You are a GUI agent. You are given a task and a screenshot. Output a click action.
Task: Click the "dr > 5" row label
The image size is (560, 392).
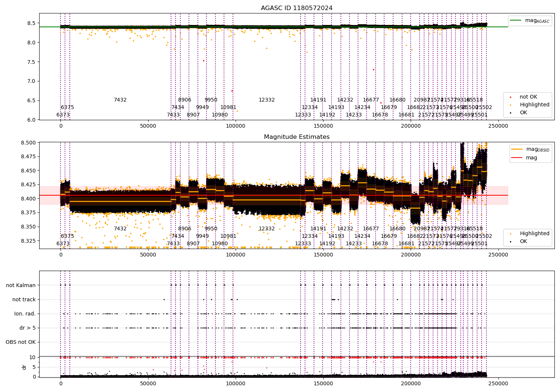click(x=28, y=328)
